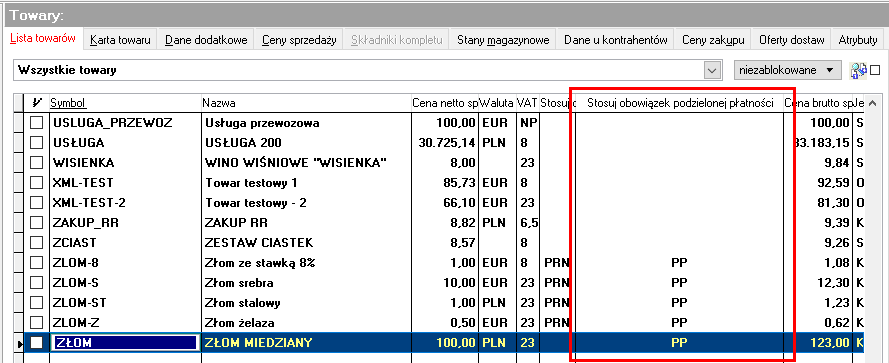The width and height of the screenshot is (889, 363).
Task: Click the row indicator arrow beside ZŁOM
Action: click(20, 343)
